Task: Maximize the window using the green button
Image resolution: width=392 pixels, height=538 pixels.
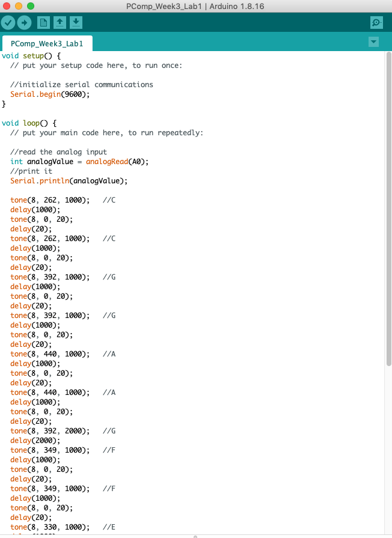Action: [x=31, y=6]
